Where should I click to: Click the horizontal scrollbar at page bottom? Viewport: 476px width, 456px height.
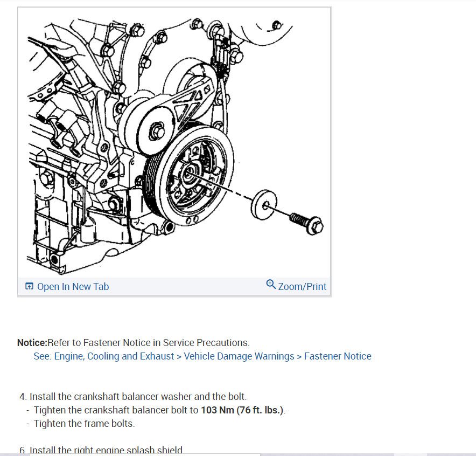coord(238,454)
